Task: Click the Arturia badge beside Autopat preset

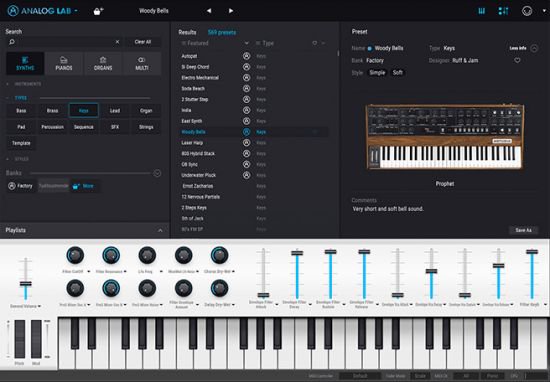Action: click(x=247, y=56)
